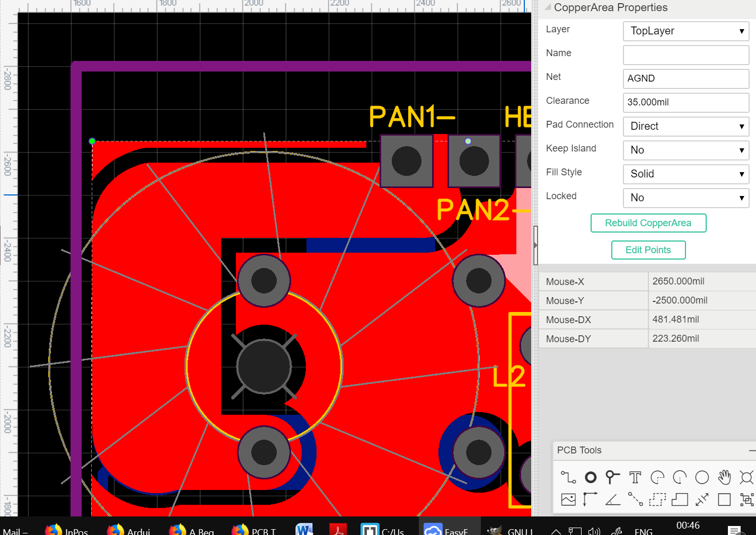Click the square pad below PAN1-
Image resolution: width=756 pixels, height=535 pixels.
pos(407,161)
